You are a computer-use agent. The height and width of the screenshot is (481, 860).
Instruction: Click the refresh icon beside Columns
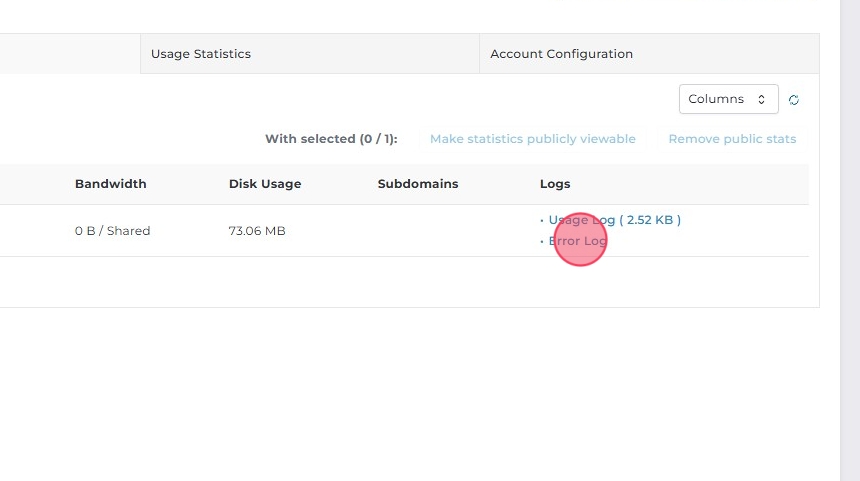coord(794,100)
